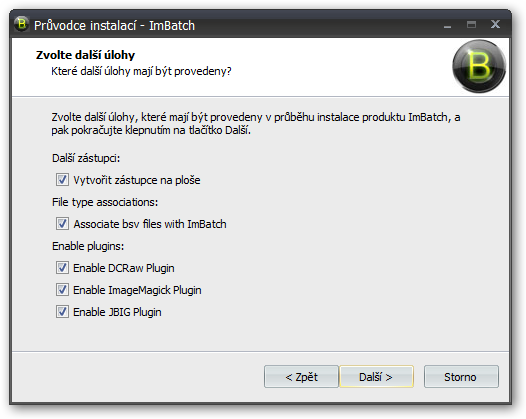Viewport: 526px width, 419px height.
Task: Go back with the Zpět button
Action: tap(301, 377)
